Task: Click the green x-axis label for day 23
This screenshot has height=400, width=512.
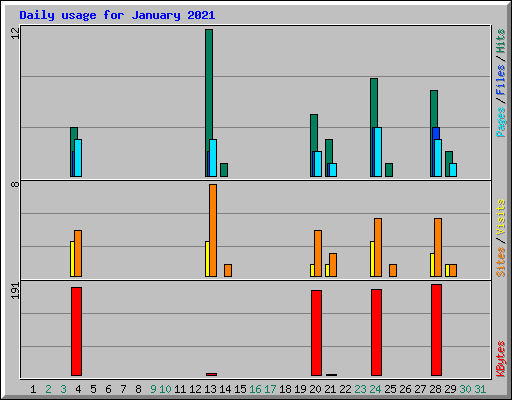Action: tap(360, 389)
